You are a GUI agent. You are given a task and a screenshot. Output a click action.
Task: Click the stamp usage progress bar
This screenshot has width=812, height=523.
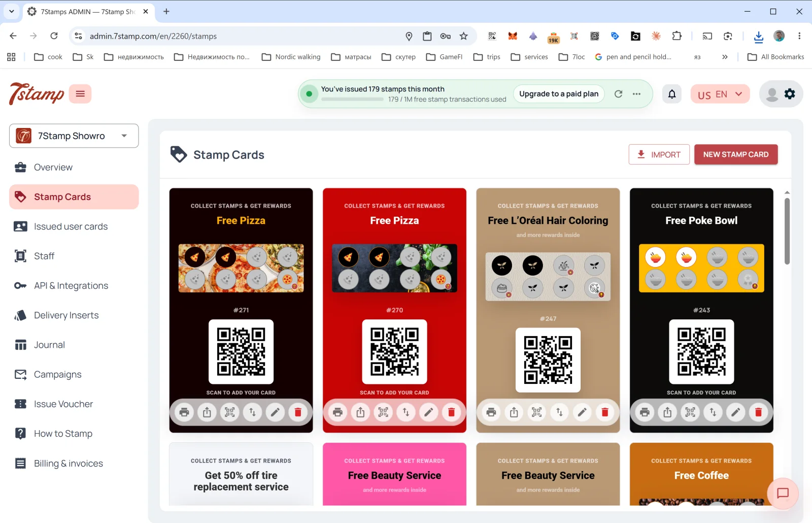click(352, 100)
